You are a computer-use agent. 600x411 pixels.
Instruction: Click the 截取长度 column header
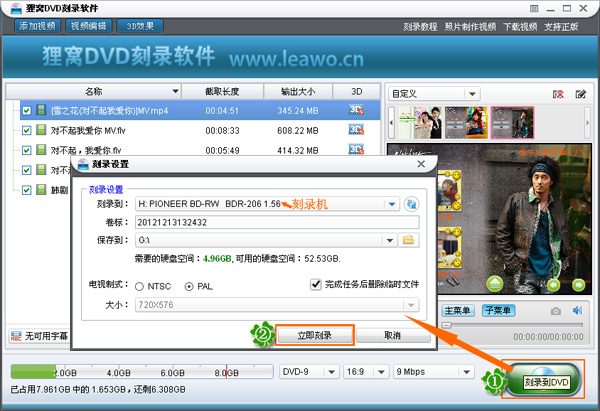pyautogui.click(x=222, y=91)
